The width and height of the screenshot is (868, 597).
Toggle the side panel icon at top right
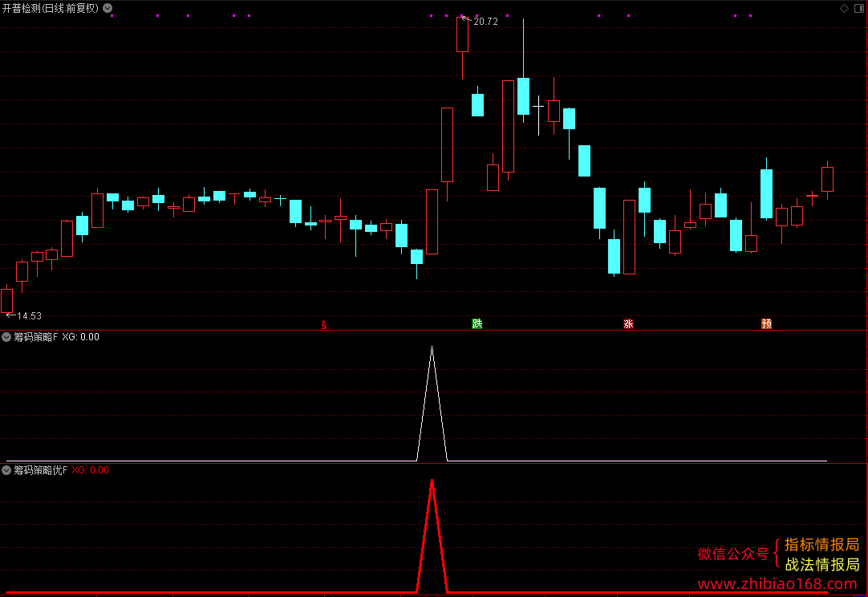(x=859, y=8)
